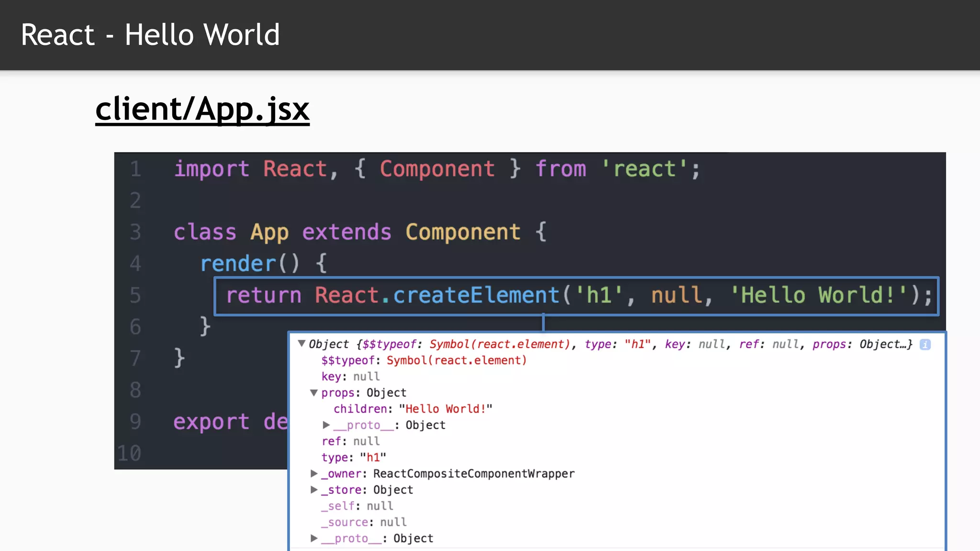Expand the _owner ReactCompositeComponentWrapper triangle

click(314, 474)
